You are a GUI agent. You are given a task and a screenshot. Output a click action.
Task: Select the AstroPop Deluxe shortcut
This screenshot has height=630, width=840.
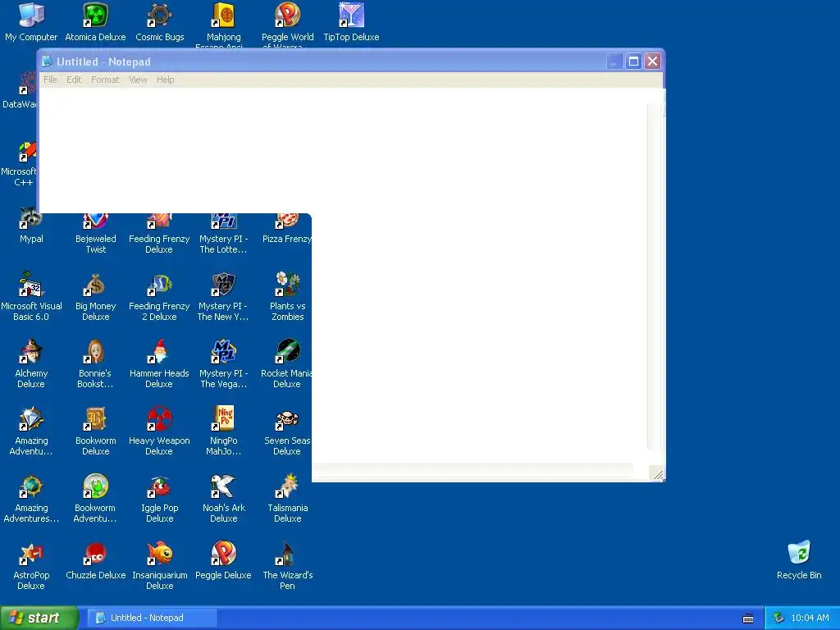pos(31,566)
